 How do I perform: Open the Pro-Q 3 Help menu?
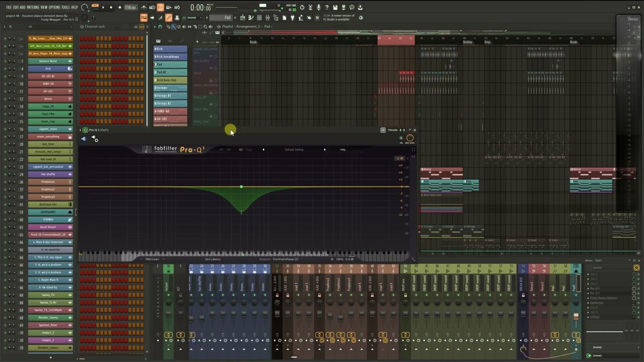tap(343, 149)
